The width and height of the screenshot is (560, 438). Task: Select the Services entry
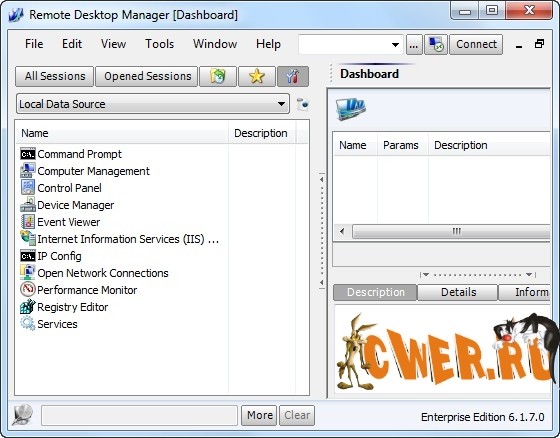[x=57, y=324]
